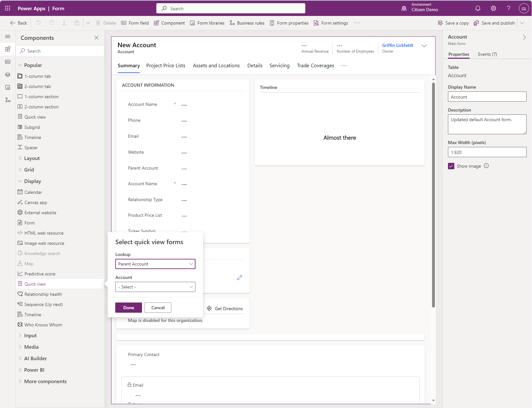532x408 pixels.
Task: Open the Tree view icon in left rail
Action: 8,75
